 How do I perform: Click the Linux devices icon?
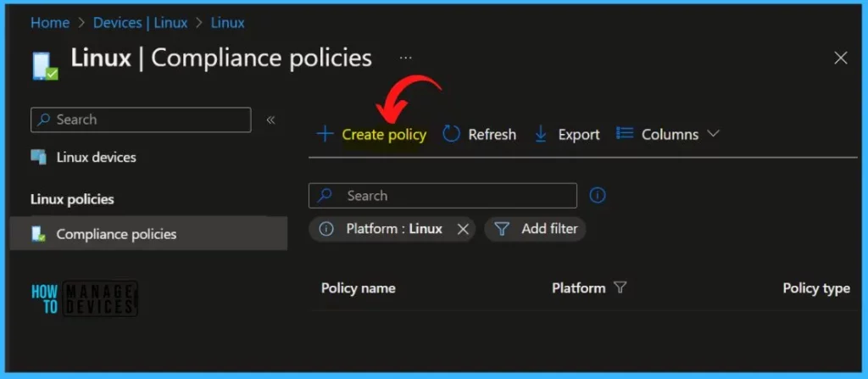coord(39,158)
